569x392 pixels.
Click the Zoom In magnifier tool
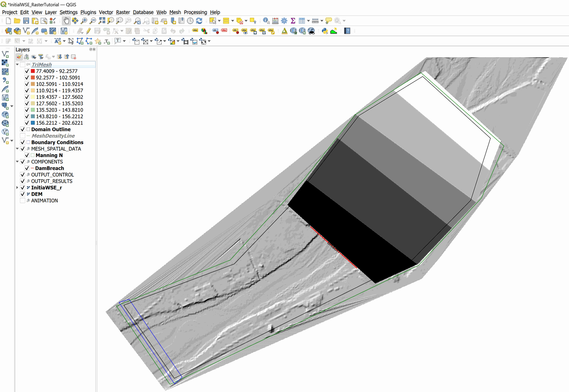click(x=84, y=21)
